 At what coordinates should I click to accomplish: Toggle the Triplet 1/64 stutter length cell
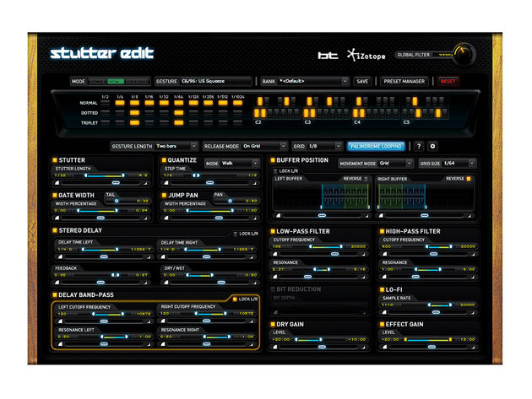(179, 122)
